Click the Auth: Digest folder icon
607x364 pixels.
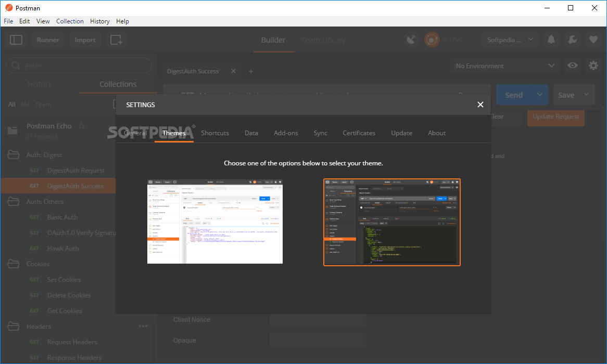point(13,155)
